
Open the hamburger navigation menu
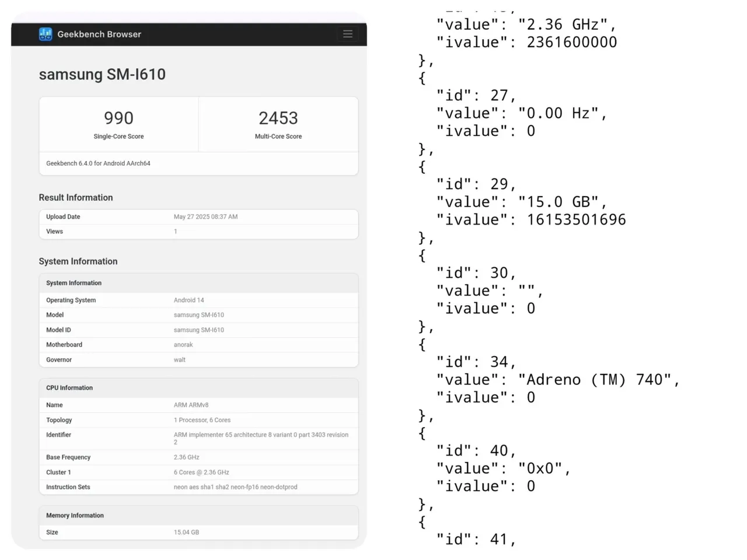pos(348,34)
